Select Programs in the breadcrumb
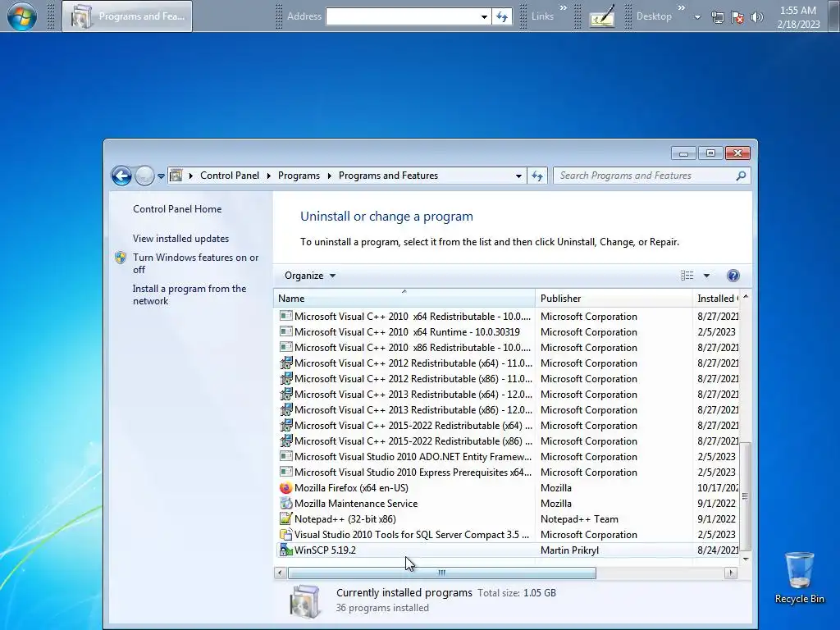The width and height of the screenshot is (840, 630). pos(299,176)
